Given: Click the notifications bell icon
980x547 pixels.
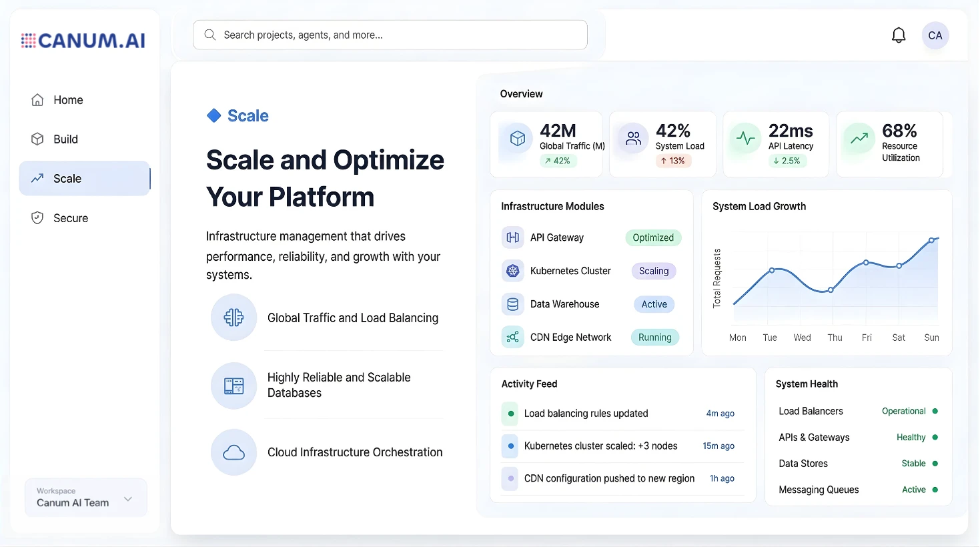Looking at the screenshot, I should click(x=899, y=35).
